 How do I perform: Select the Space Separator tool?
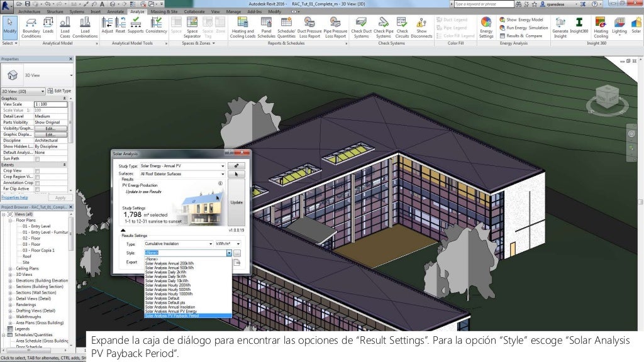[x=192, y=28]
